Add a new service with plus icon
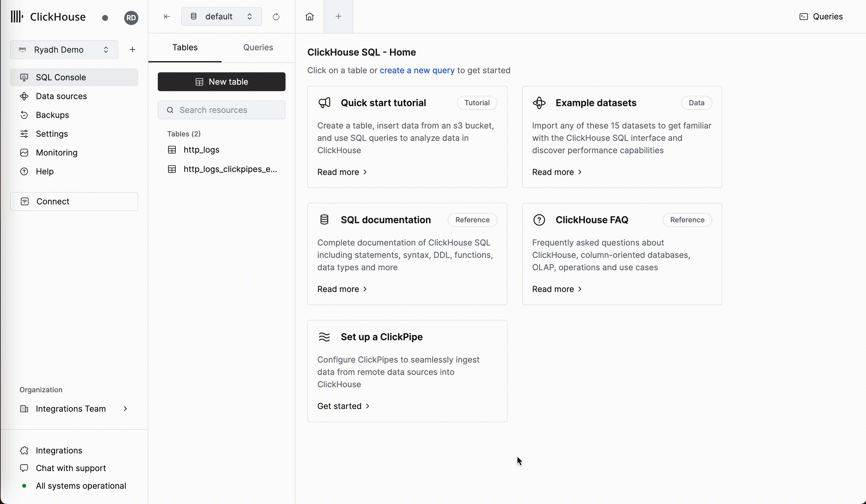 pos(132,50)
